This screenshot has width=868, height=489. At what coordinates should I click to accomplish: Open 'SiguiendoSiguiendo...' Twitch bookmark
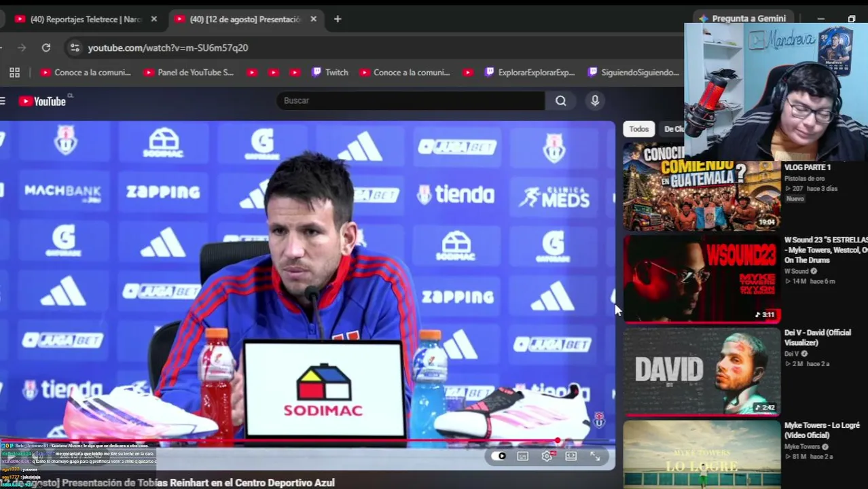633,72
